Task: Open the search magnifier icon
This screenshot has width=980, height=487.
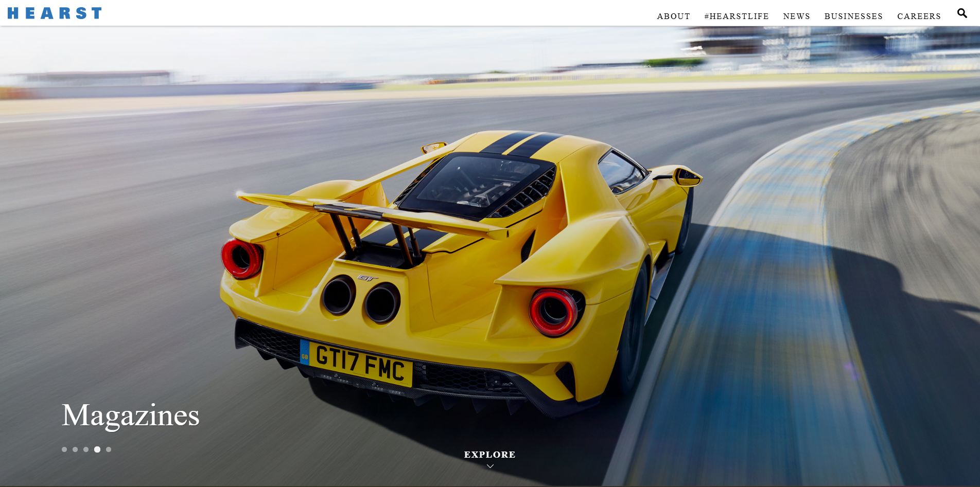Action: pos(962,13)
